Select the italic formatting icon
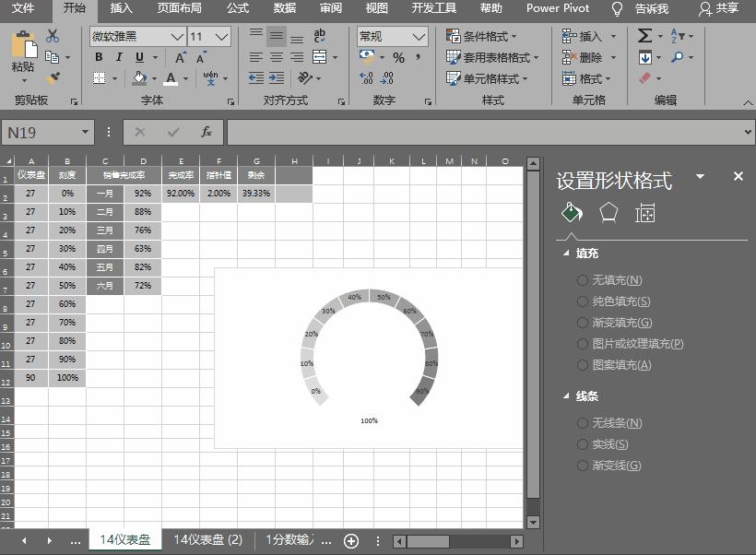This screenshot has height=555, width=756. pyautogui.click(x=117, y=57)
